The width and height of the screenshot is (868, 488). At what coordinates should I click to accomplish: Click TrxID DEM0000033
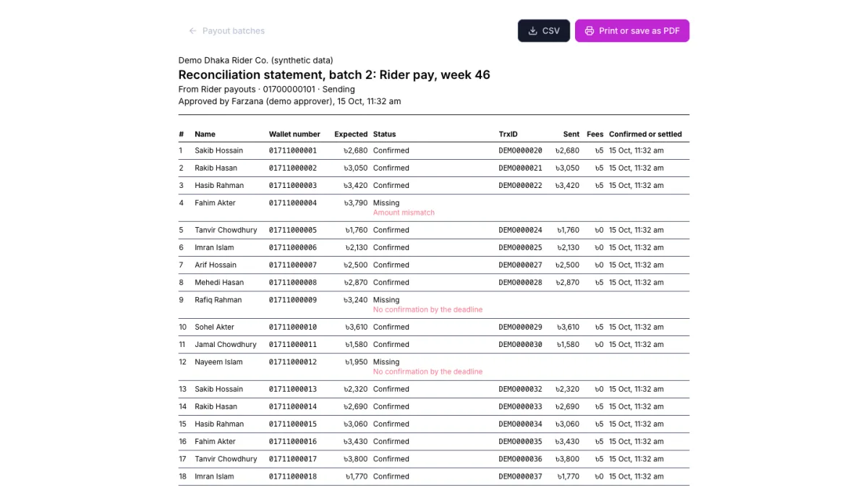click(520, 407)
